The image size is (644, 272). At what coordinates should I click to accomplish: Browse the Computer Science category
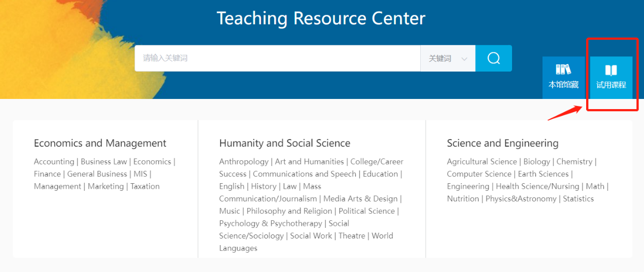[x=479, y=174]
